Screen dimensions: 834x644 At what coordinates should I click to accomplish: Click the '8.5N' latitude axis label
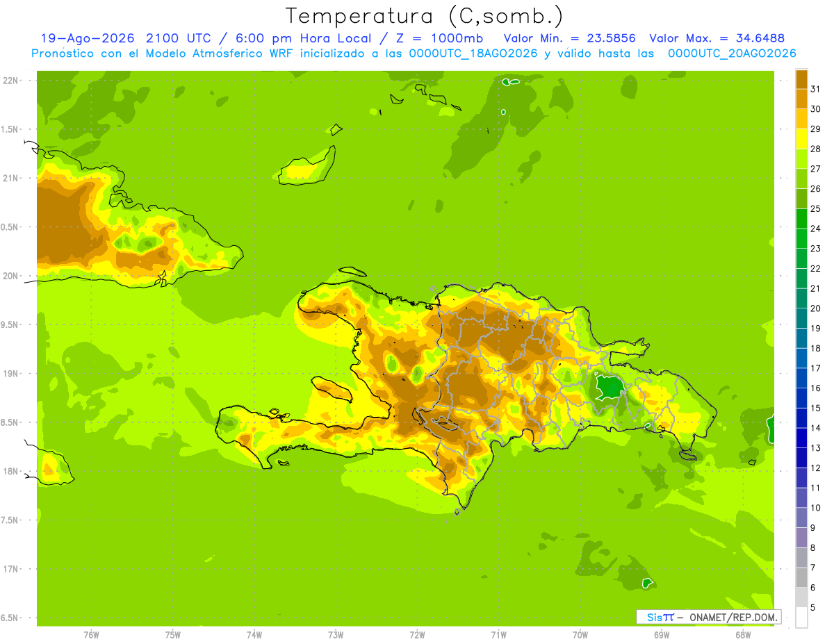9,422
